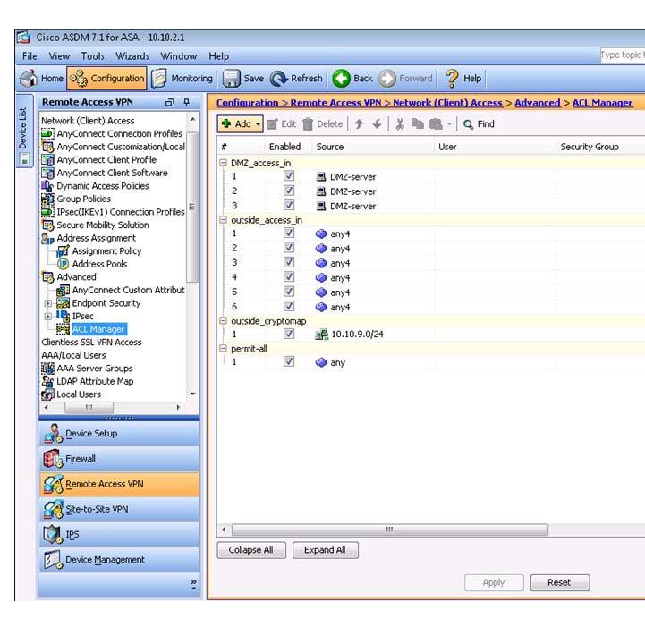
Task: Toggle Enabled checkbox for outside_cryptomap rule 1
Action: [x=288, y=334]
